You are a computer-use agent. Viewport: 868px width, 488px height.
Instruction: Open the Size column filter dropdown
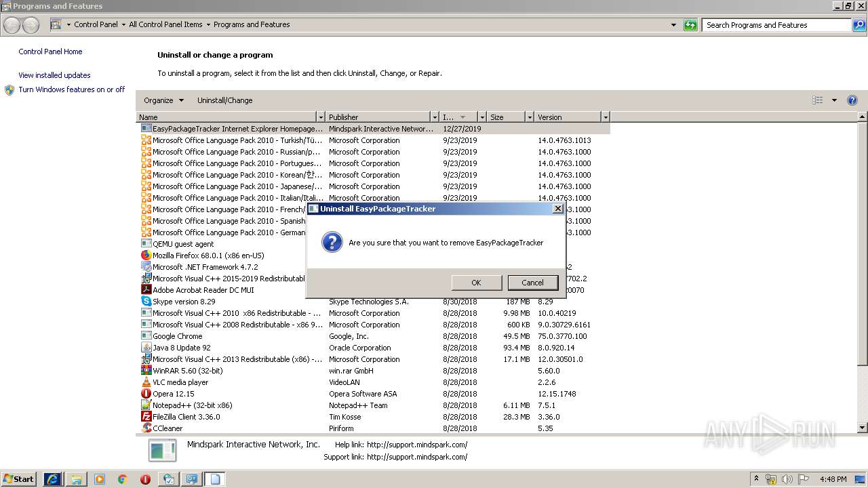click(x=530, y=117)
